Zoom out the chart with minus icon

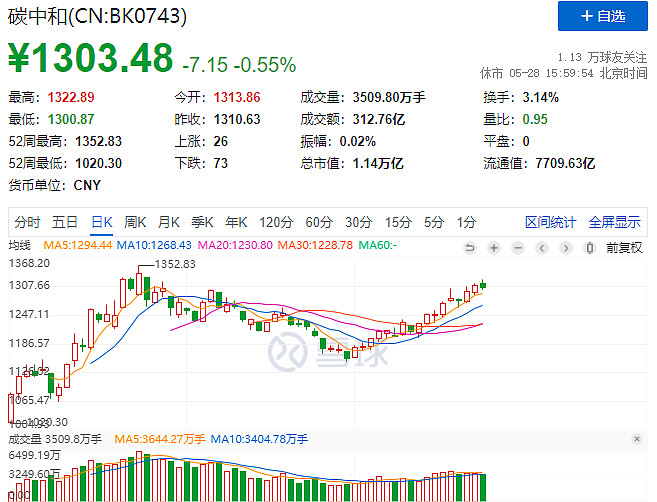tap(518, 248)
